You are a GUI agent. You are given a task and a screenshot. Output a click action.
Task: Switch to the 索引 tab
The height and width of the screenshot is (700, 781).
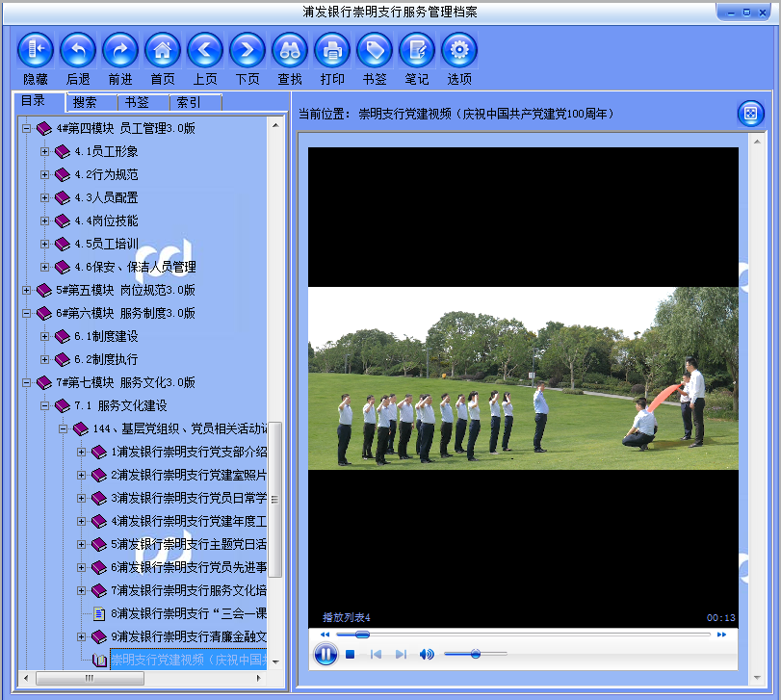(x=189, y=103)
